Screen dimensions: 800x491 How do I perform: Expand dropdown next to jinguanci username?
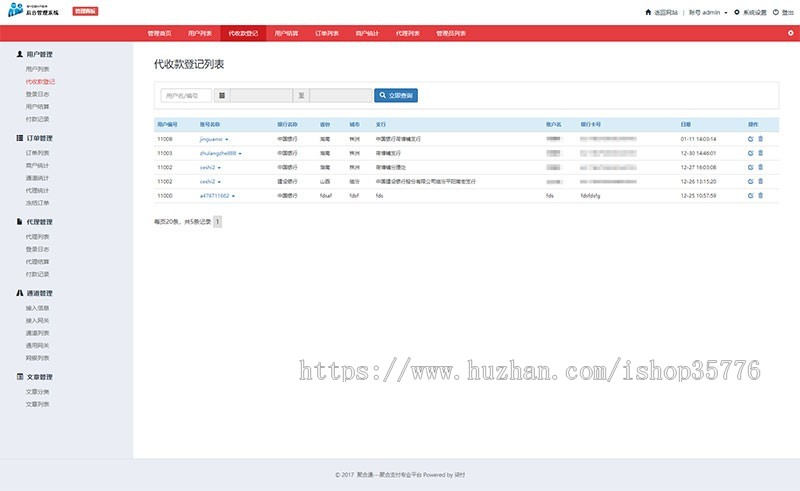(227, 139)
